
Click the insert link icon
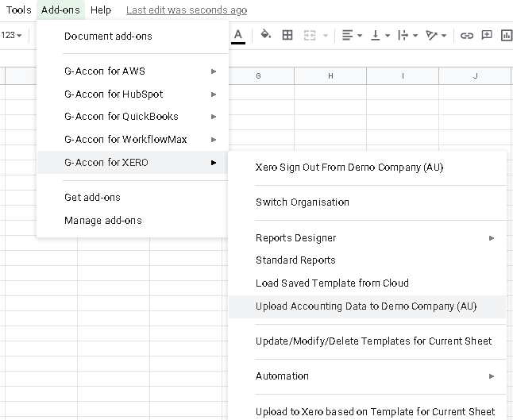tap(467, 35)
